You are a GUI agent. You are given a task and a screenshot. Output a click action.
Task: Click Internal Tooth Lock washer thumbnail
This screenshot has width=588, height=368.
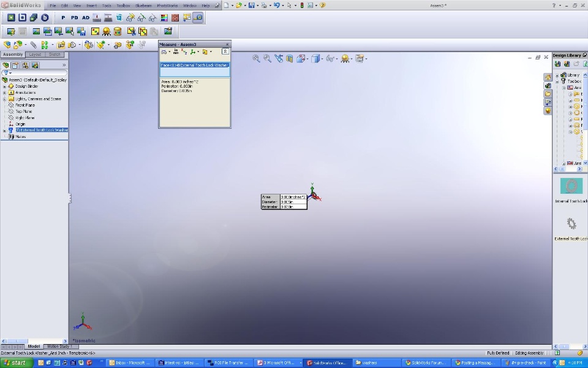click(x=571, y=186)
